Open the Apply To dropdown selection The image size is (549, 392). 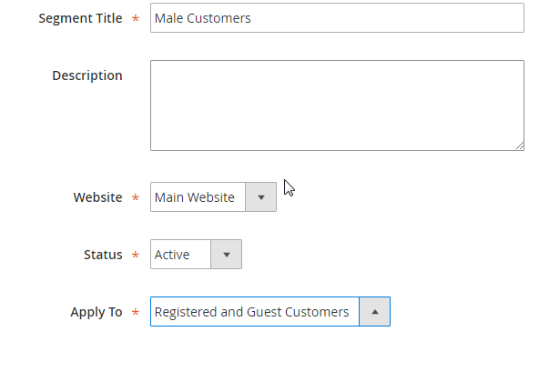254,312
